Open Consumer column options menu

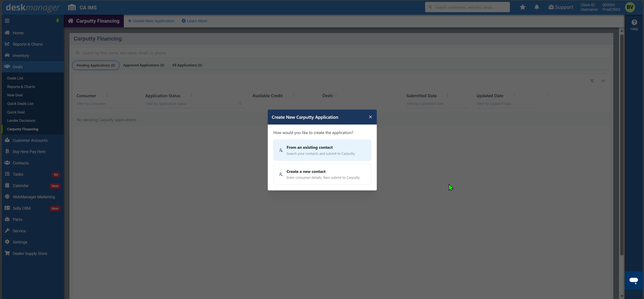click(107, 96)
